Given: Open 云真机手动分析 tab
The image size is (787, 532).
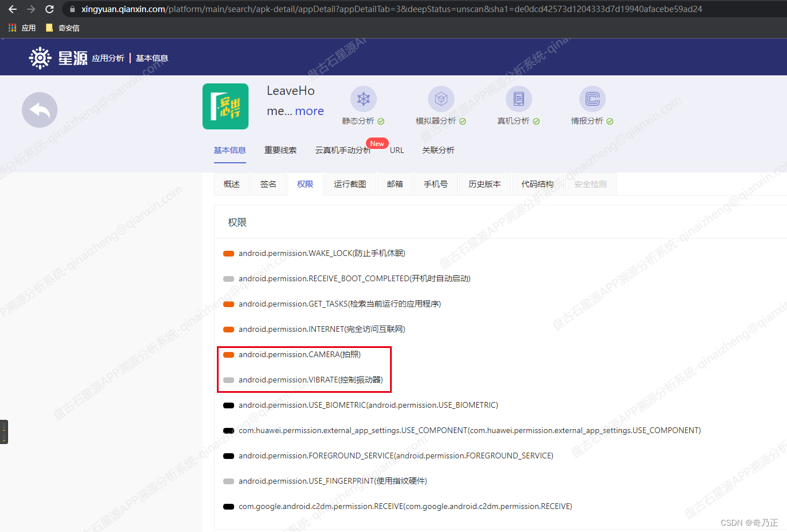Looking at the screenshot, I should (343, 150).
